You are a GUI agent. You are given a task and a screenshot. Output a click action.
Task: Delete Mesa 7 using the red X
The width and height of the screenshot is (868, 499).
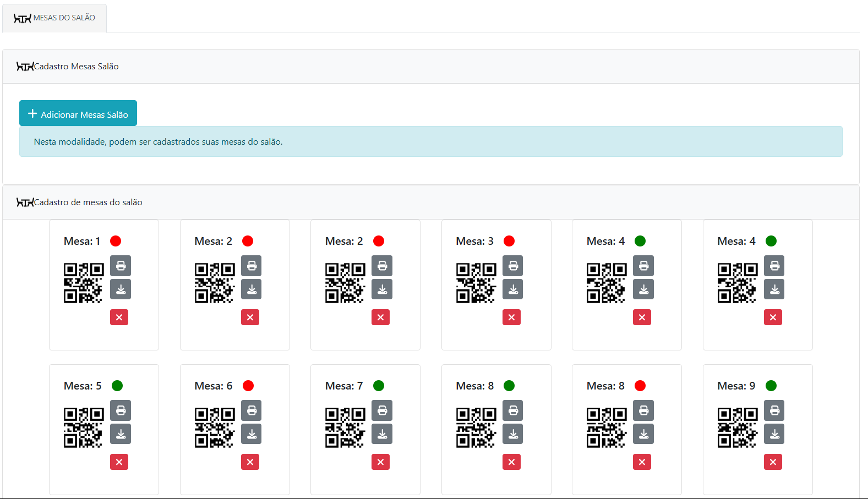pos(380,462)
